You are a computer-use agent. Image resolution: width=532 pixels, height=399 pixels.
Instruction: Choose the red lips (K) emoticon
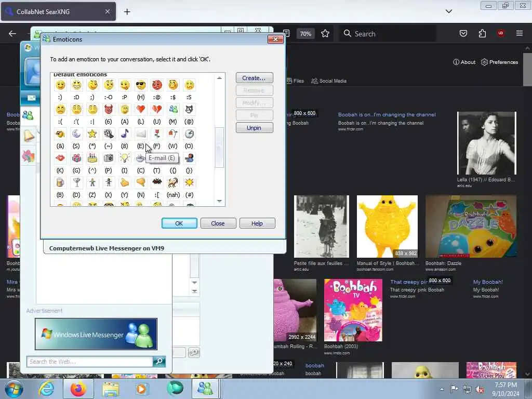[x=60, y=158]
